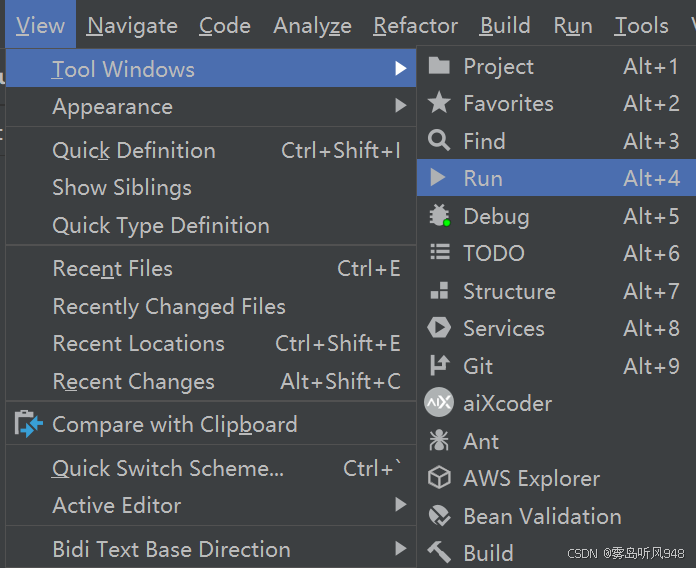Expand the Appearance submenu arrow
Viewport: 696px width, 568px height.
point(401,106)
